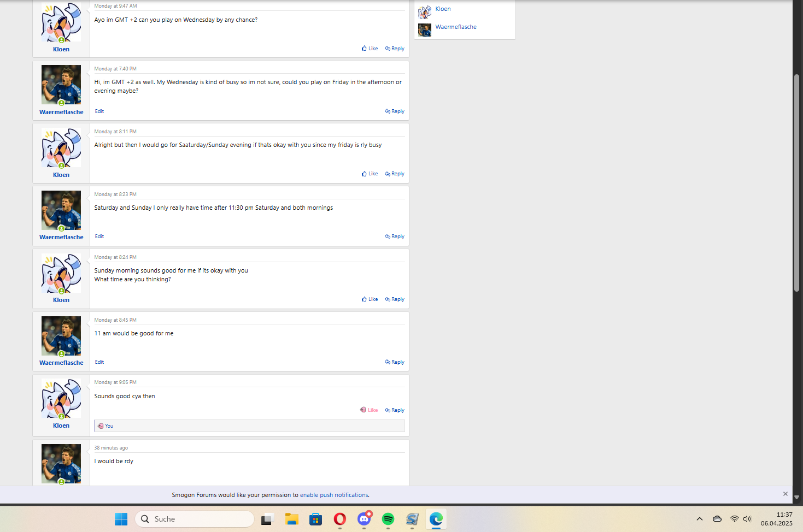Reply to the 'Alright but then I would go' message

[395, 174]
